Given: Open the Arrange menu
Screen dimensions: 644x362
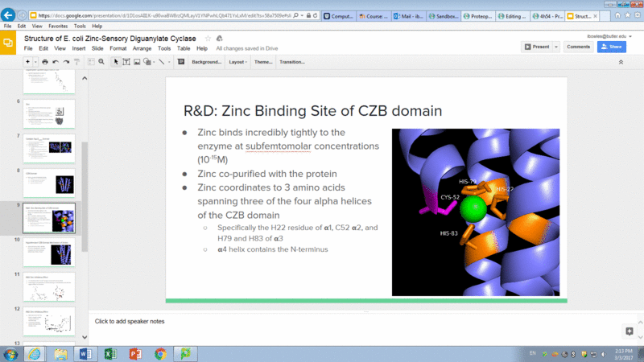Looking at the screenshot, I should tap(142, 48).
